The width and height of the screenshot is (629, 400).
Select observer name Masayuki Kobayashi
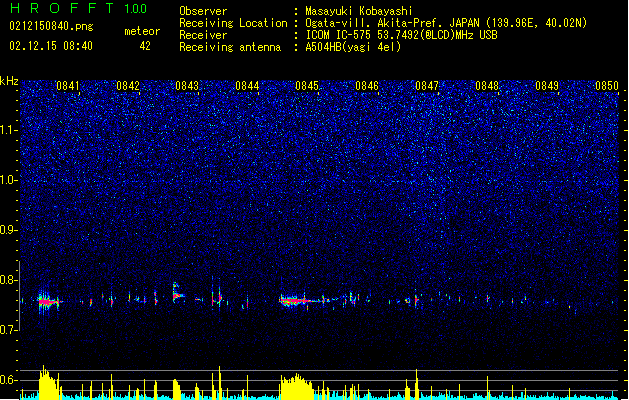point(359,11)
